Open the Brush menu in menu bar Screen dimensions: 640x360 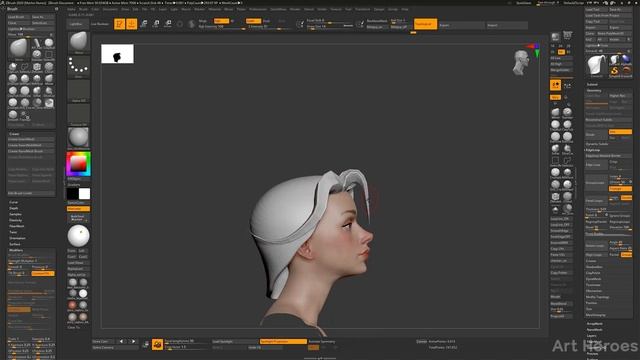[83, 9]
